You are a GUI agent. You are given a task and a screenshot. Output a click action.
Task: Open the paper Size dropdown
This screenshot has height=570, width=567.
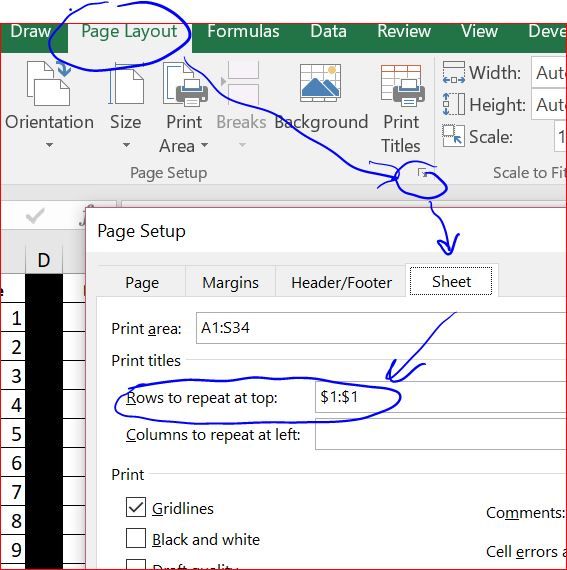pos(126,105)
